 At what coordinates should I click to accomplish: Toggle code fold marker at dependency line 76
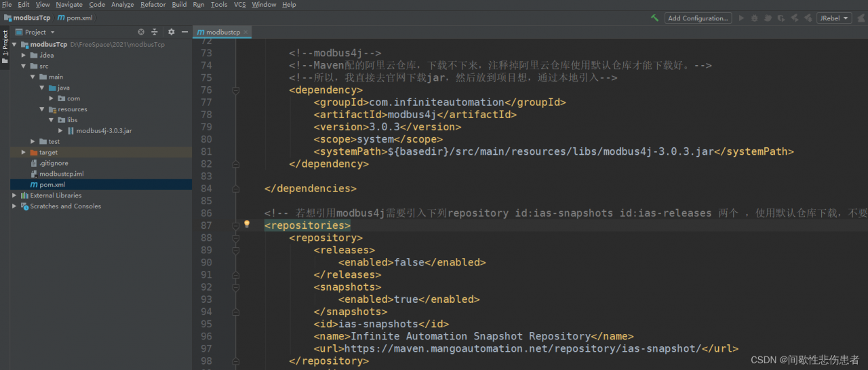pos(236,90)
